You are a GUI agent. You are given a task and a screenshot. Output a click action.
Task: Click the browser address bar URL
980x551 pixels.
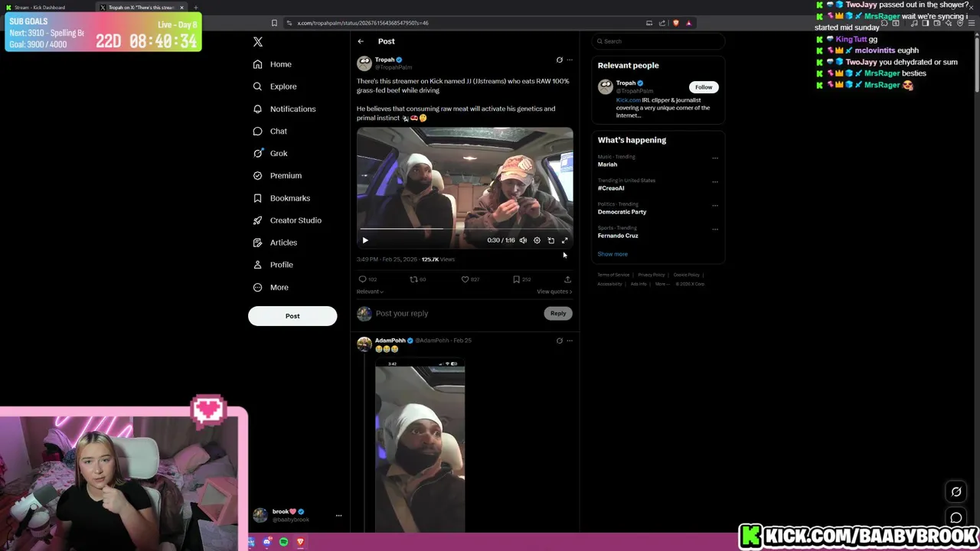pyautogui.click(x=363, y=23)
